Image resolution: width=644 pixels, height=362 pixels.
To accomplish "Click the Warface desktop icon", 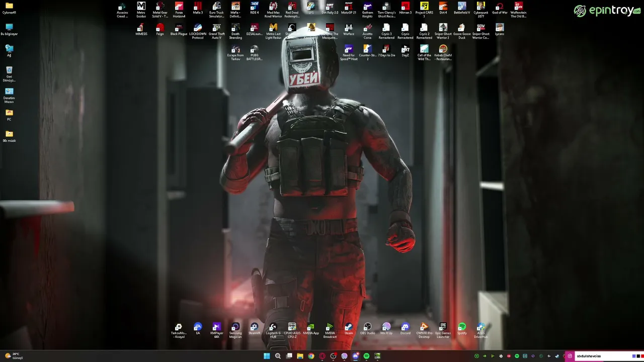I will [x=349, y=30].
